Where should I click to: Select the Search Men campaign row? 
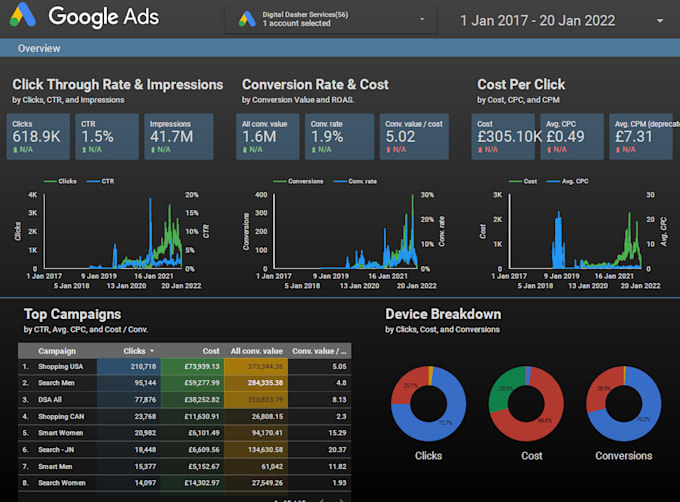click(x=185, y=383)
